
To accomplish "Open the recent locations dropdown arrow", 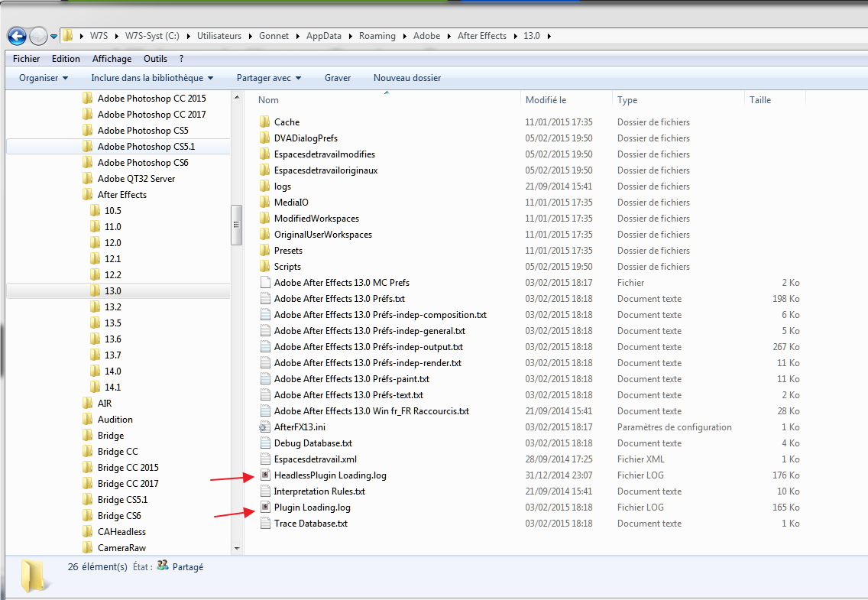I will click(53, 37).
